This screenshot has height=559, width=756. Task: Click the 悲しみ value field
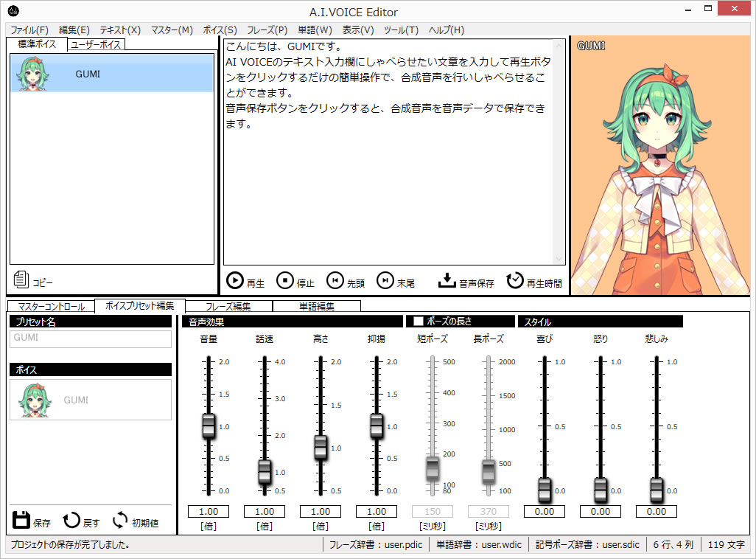pyautogui.click(x=656, y=511)
